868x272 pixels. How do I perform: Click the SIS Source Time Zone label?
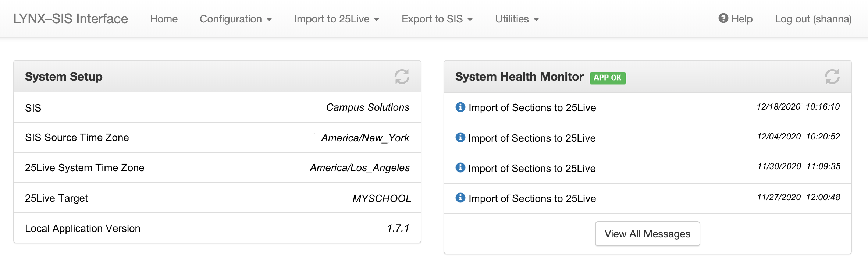tap(77, 137)
